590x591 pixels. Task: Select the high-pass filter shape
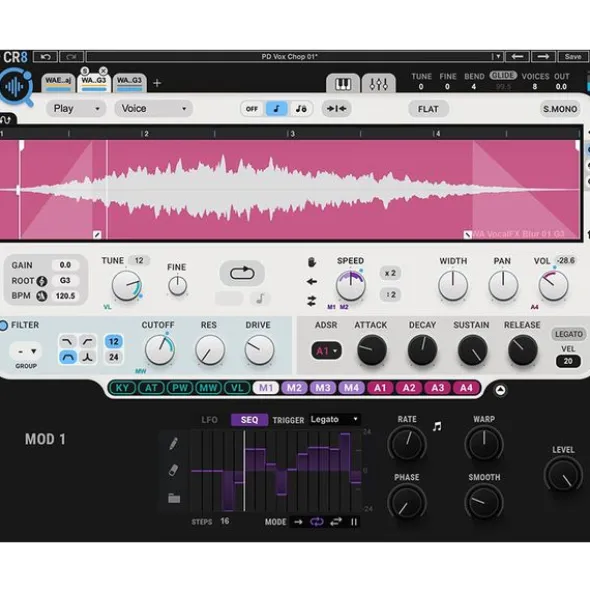pos(87,341)
